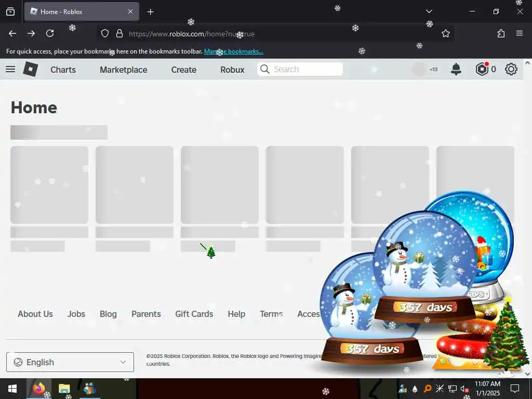The image size is (532, 399).
Task: Open the Firefox extensions puzzle icon
Action: click(501, 33)
